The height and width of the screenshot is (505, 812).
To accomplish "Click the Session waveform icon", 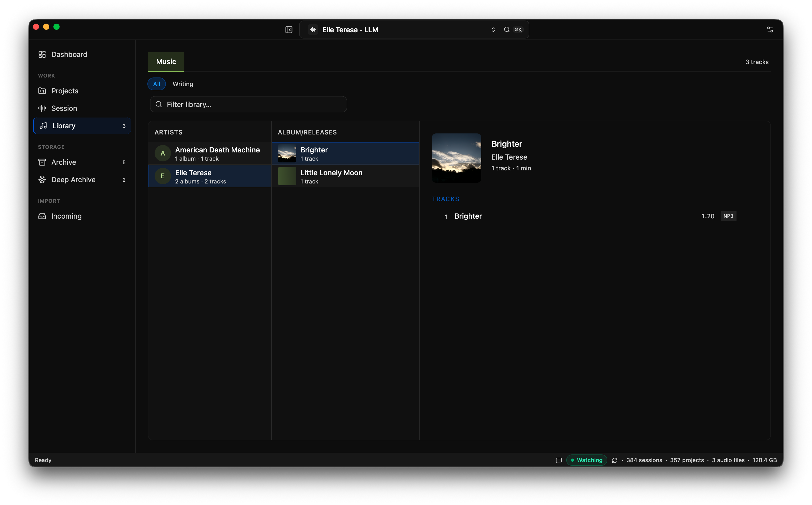I will (x=42, y=108).
